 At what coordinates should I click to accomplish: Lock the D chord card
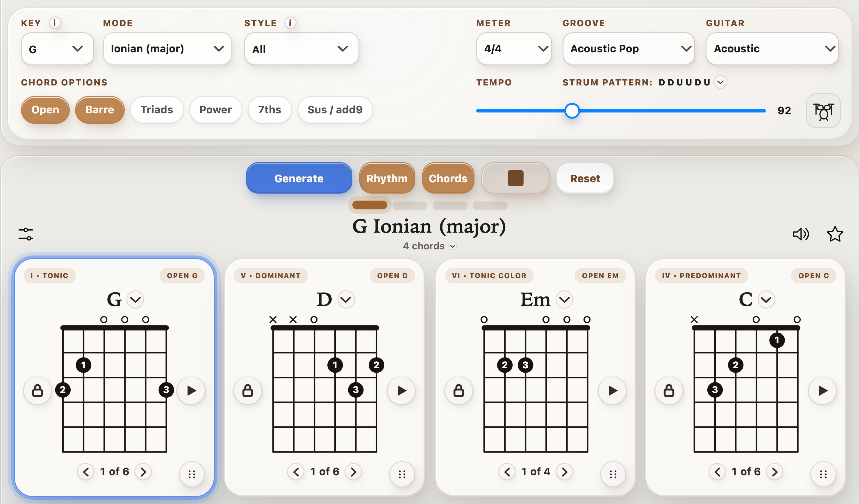248,390
